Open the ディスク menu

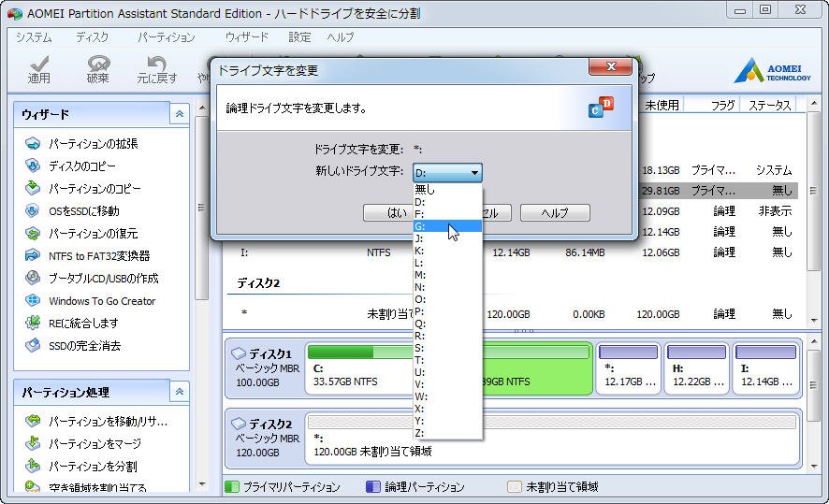coord(92,37)
